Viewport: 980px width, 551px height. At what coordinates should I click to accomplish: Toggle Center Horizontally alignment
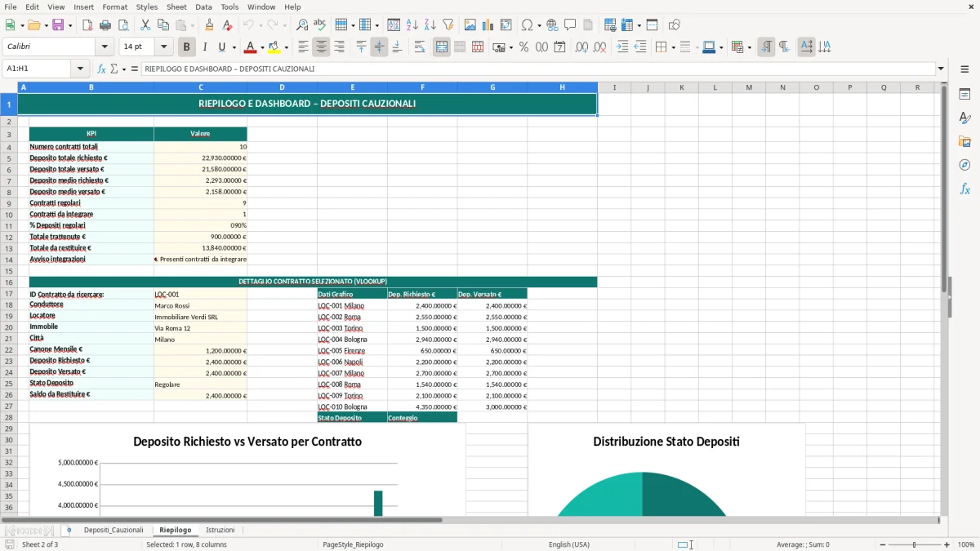(x=321, y=47)
